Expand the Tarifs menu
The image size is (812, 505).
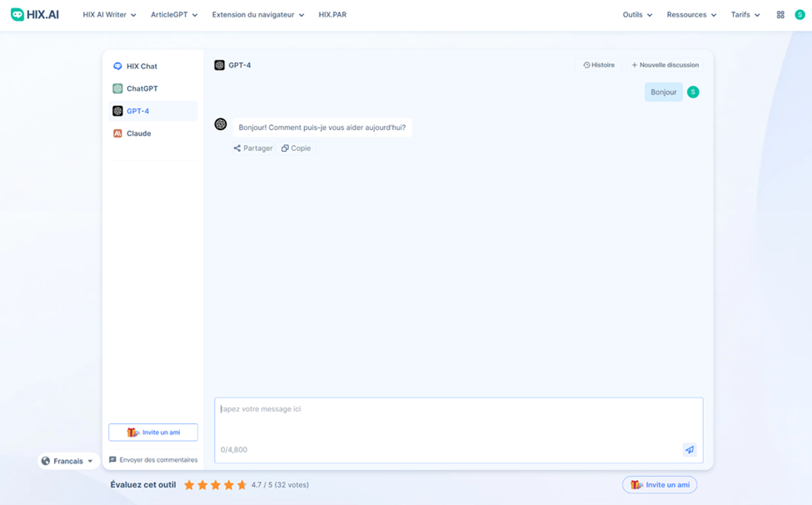746,15
